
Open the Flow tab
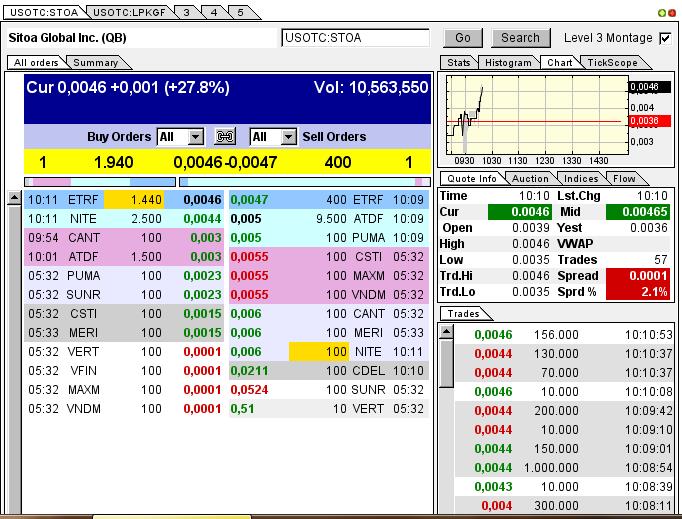623,178
